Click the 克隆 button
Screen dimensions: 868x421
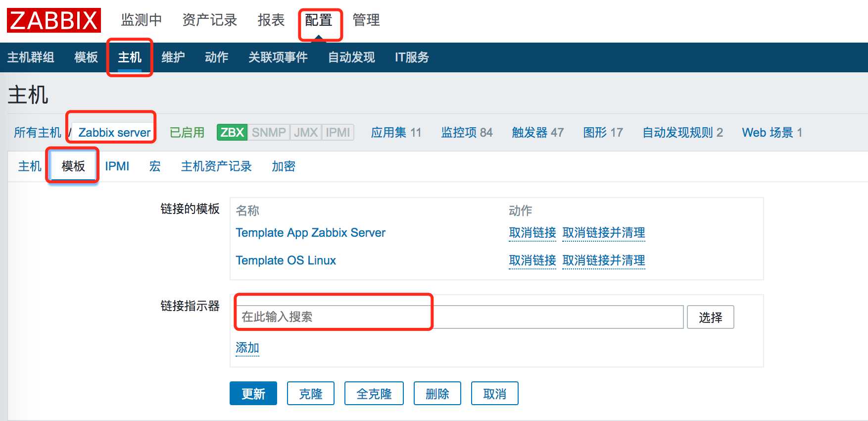pyautogui.click(x=311, y=394)
